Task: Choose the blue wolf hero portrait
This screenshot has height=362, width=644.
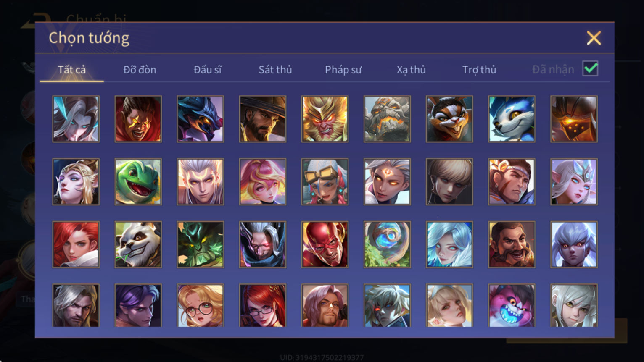Action: pos(512,119)
